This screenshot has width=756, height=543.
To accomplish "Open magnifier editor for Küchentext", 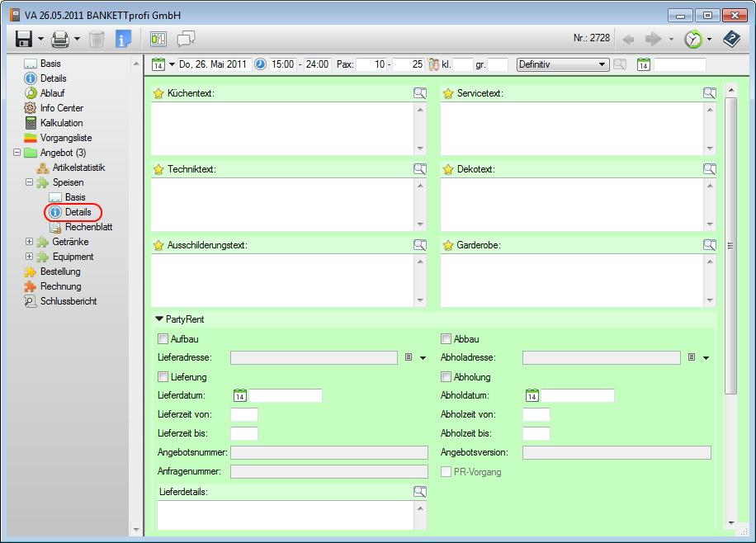I will tap(420, 93).
